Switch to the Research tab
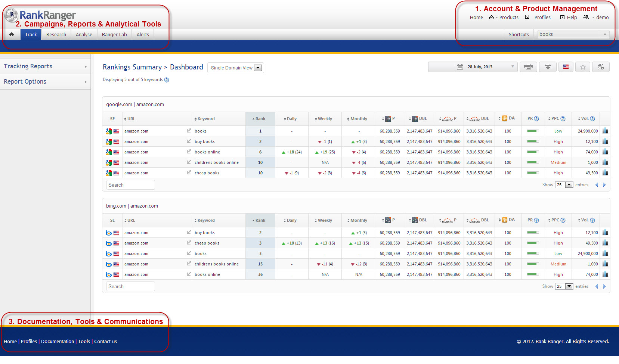Image resolution: width=619 pixels, height=364 pixels. tap(56, 34)
